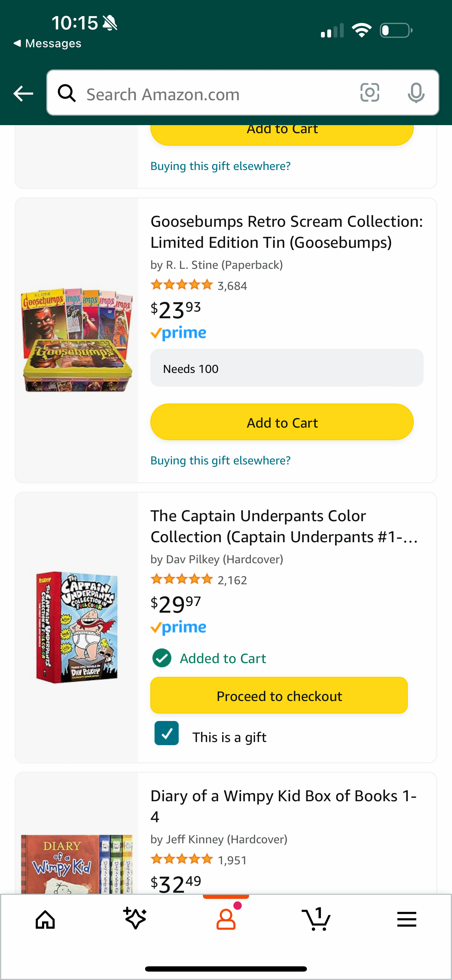Open Captain Underpants box set thumbnail
This screenshot has height=980, width=452.
click(77, 627)
